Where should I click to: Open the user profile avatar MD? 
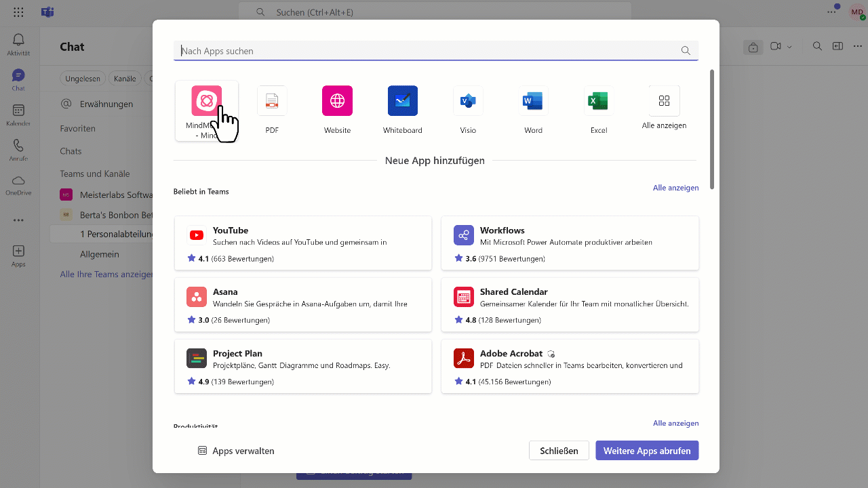(x=857, y=12)
